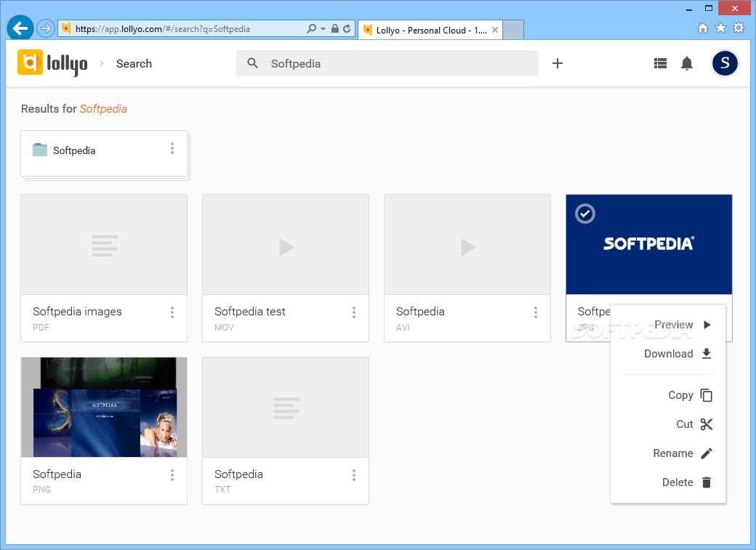Open more options for Softpedia PNG
The width and height of the screenshot is (756, 550).
pyautogui.click(x=172, y=475)
